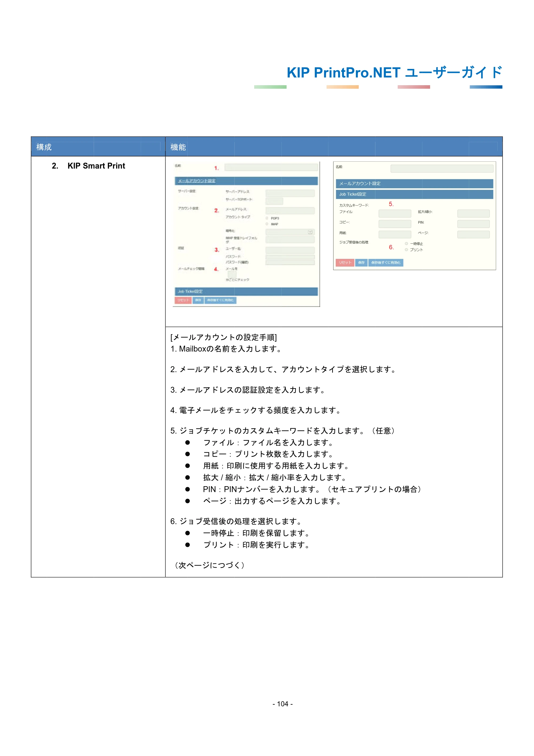Click the 名前 field in the Job Ticket form
The height and width of the screenshot is (756, 534).
click(442, 169)
